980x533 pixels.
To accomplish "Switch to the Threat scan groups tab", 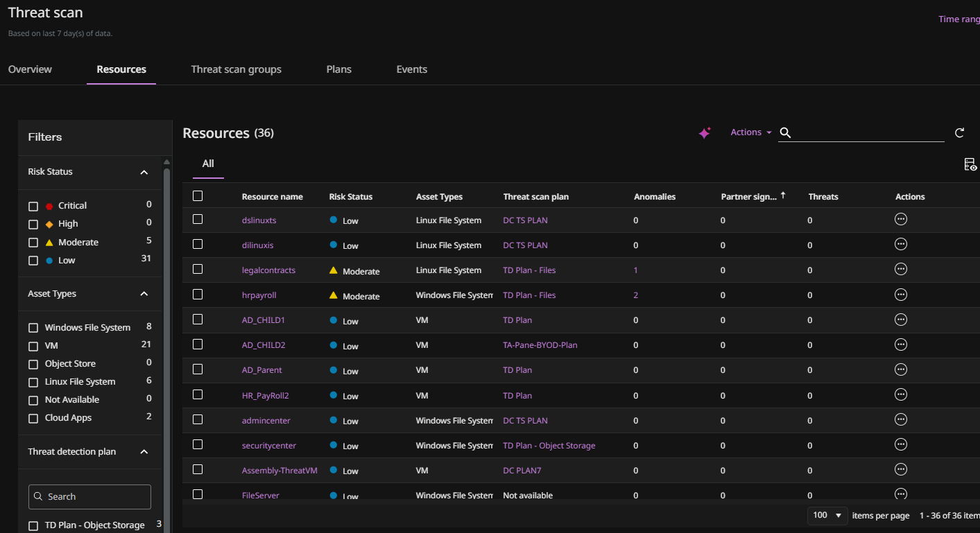I will click(x=236, y=69).
